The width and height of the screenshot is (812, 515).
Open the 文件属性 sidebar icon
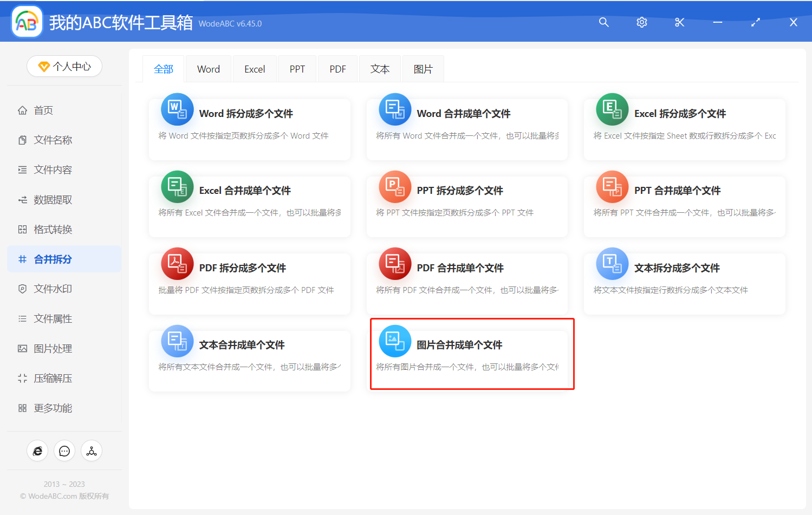coord(22,318)
